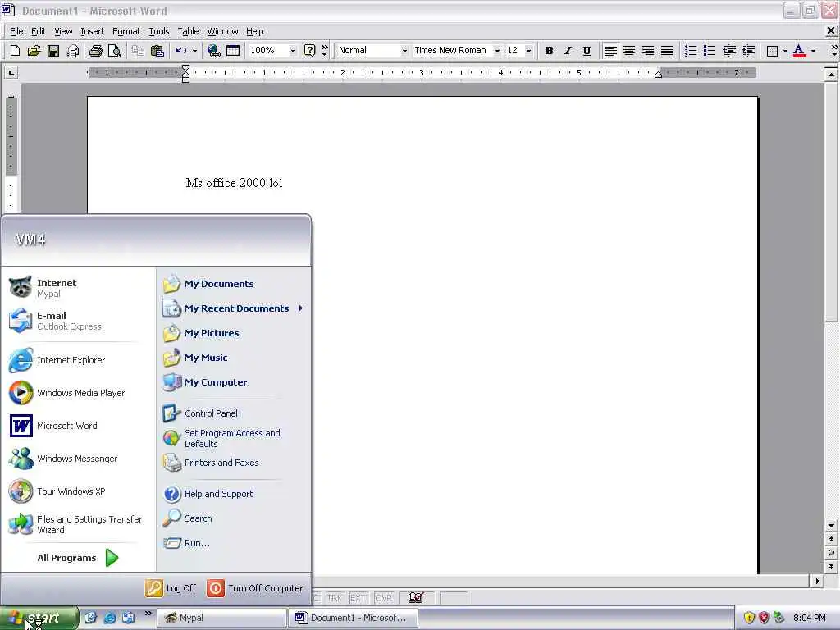The height and width of the screenshot is (630, 840).
Task: Expand the Undo history dropdown arrow
Action: tap(194, 50)
